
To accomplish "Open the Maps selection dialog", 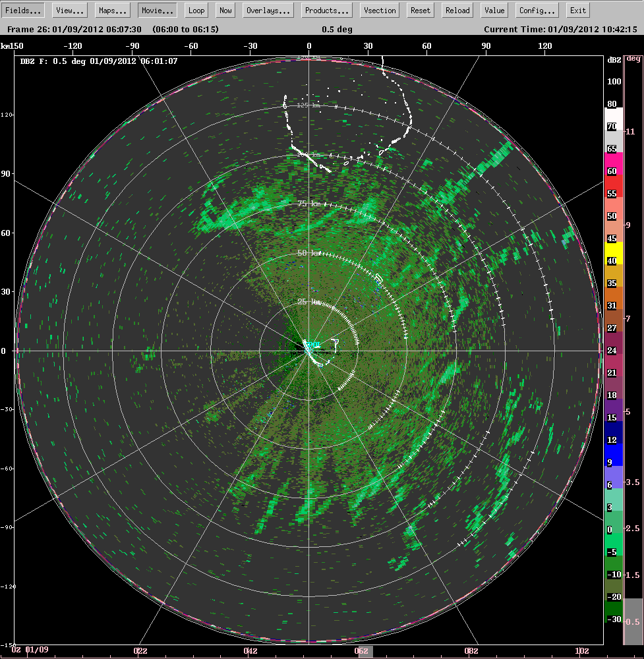I will coord(112,10).
